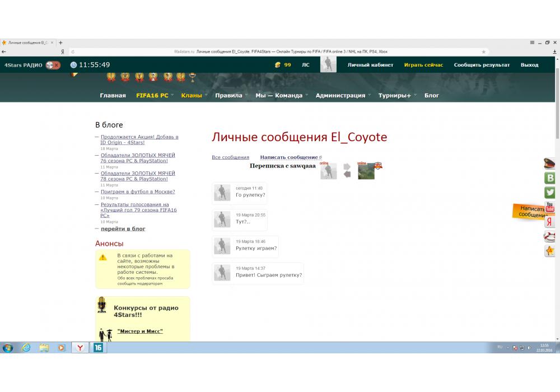
Task: Toggle the 4Stars radio switch
Action: point(53,65)
